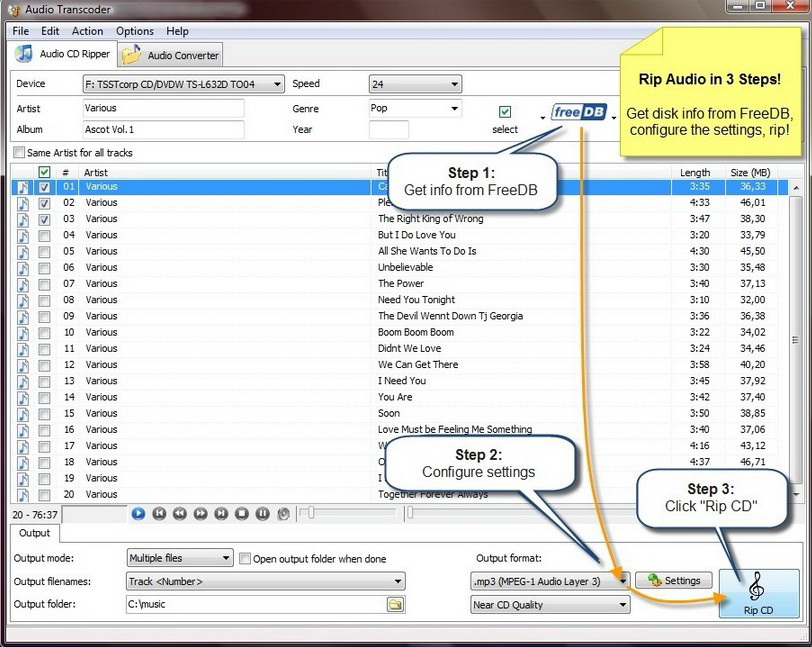This screenshot has width=812, height=647.
Task: Click the music note icon of track 04
Action: (x=23, y=236)
